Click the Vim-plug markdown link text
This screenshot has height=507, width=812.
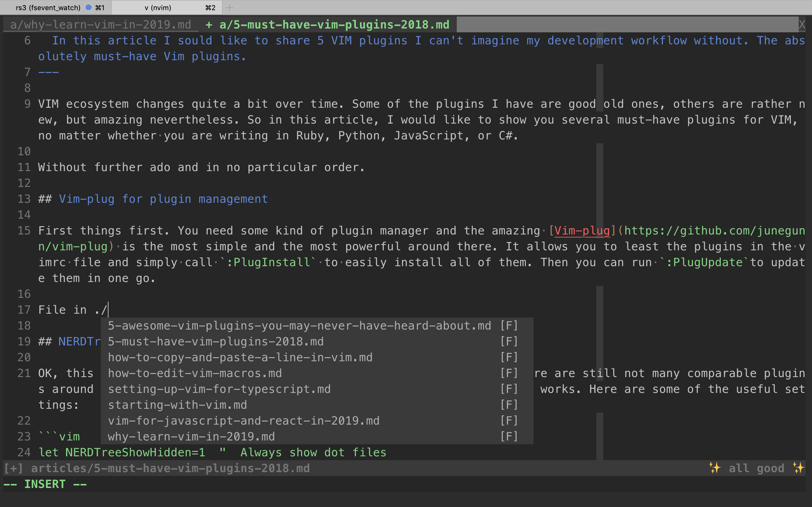pos(582,231)
